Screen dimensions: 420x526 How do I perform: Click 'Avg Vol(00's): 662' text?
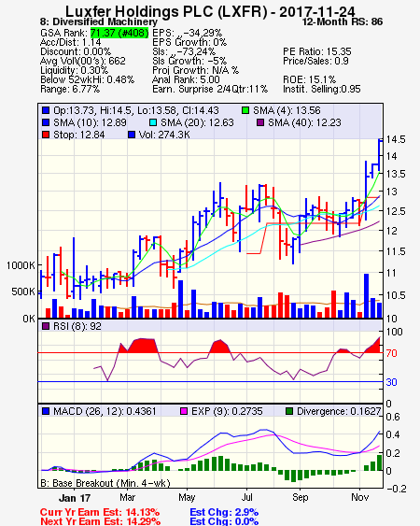[x=83, y=61]
